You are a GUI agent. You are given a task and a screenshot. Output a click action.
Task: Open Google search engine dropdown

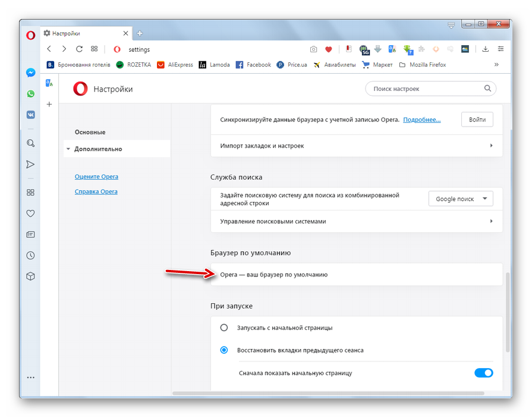point(461,199)
